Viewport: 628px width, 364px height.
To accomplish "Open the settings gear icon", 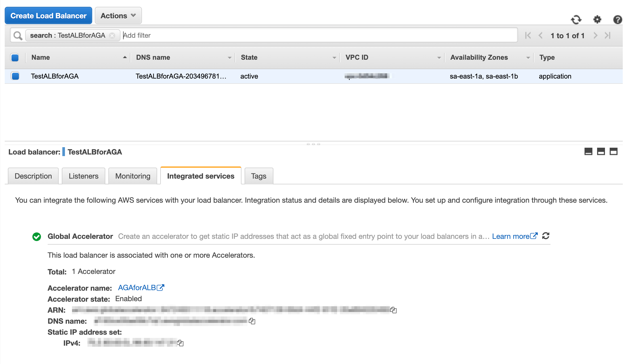I will (597, 20).
